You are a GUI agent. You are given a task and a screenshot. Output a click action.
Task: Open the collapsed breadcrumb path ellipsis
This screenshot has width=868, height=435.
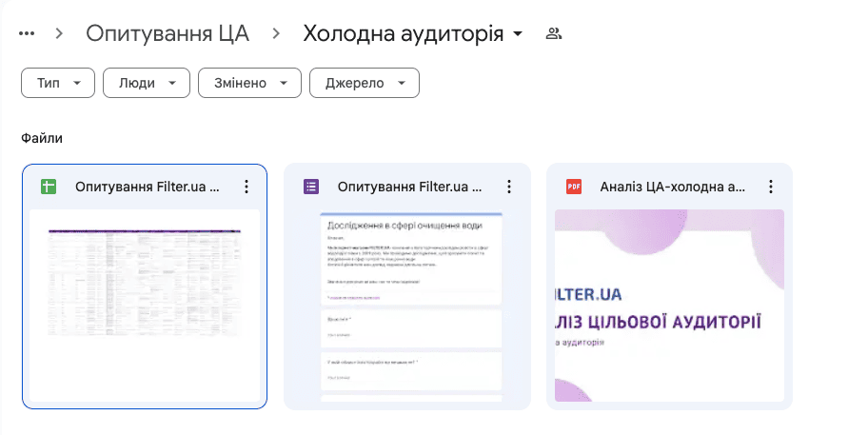click(27, 33)
